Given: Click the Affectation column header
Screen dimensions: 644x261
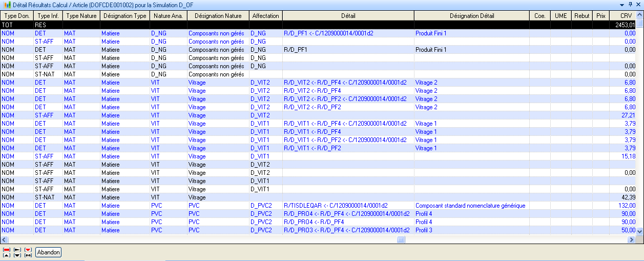Looking at the screenshot, I should 265,16.
